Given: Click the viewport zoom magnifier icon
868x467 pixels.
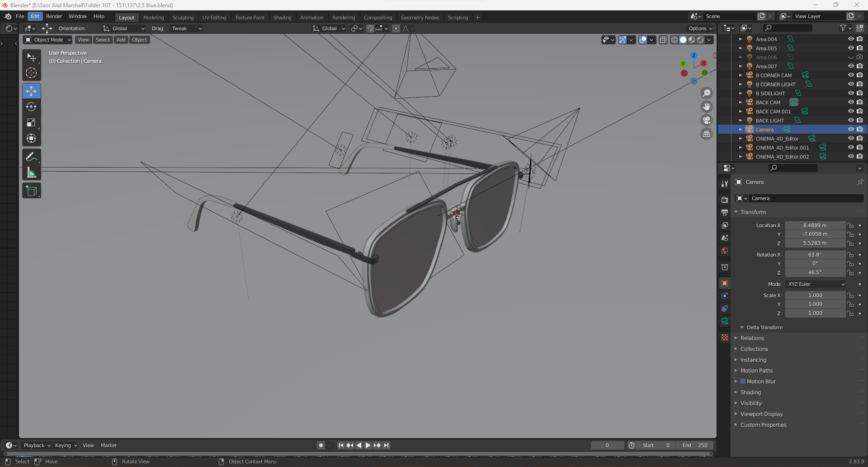Looking at the screenshot, I should 706,93.
